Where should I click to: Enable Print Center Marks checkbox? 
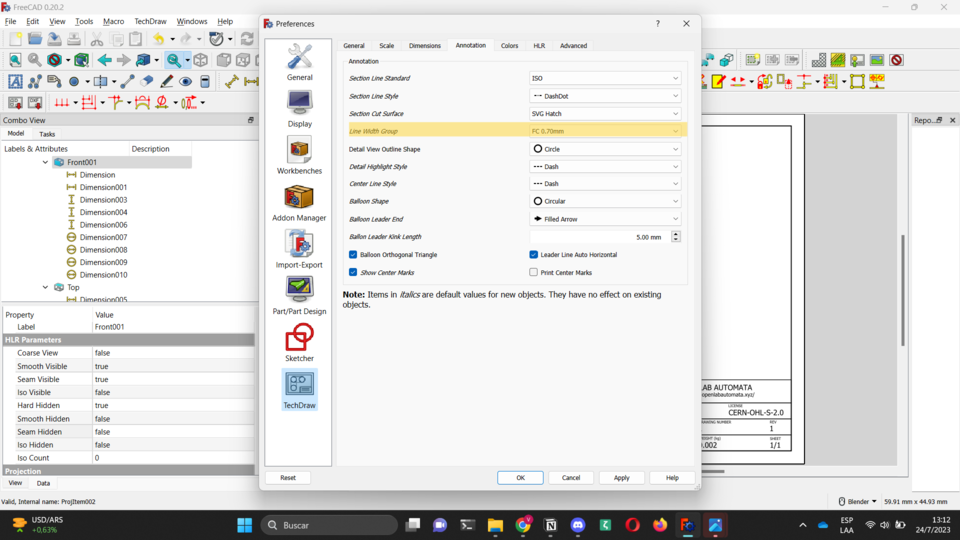click(x=534, y=272)
